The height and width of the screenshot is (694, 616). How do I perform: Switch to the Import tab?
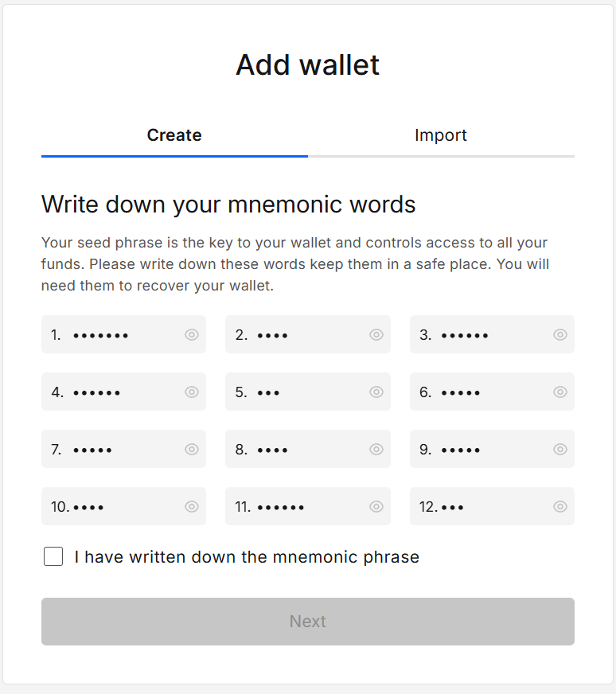(441, 135)
